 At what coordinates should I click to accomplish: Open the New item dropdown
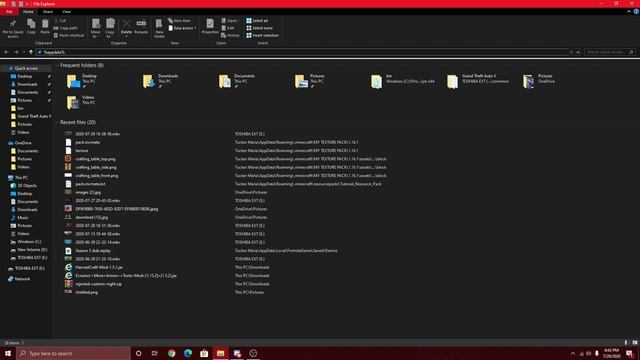(x=179, y=20)
